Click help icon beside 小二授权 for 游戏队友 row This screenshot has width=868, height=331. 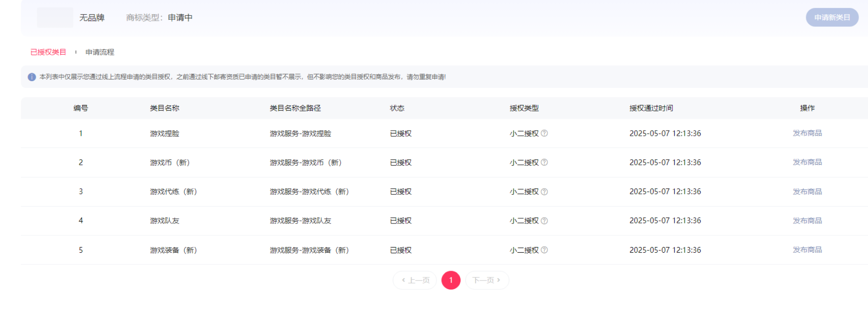pyautogui.click(x=544, y=221)
